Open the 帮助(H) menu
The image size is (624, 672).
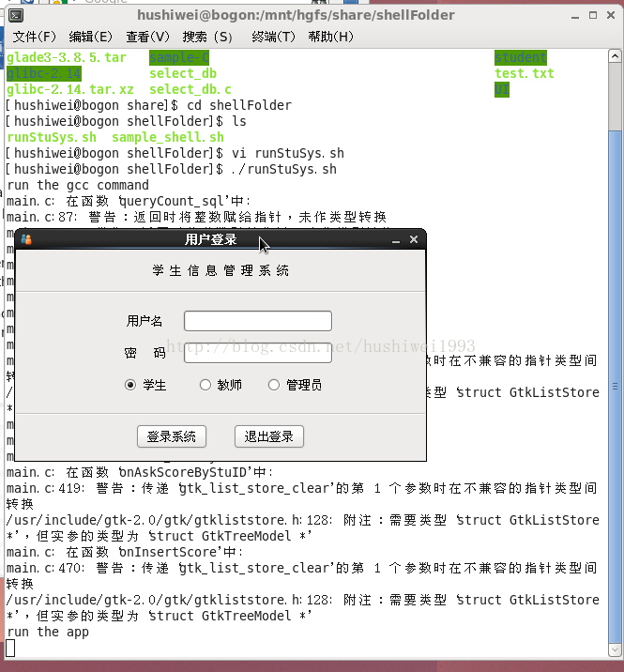coord(330,37)
